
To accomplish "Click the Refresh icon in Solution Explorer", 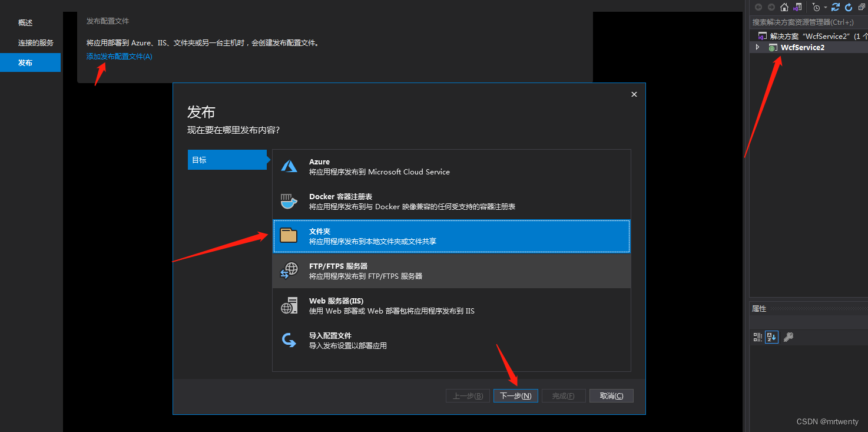I will click(849, 7).
